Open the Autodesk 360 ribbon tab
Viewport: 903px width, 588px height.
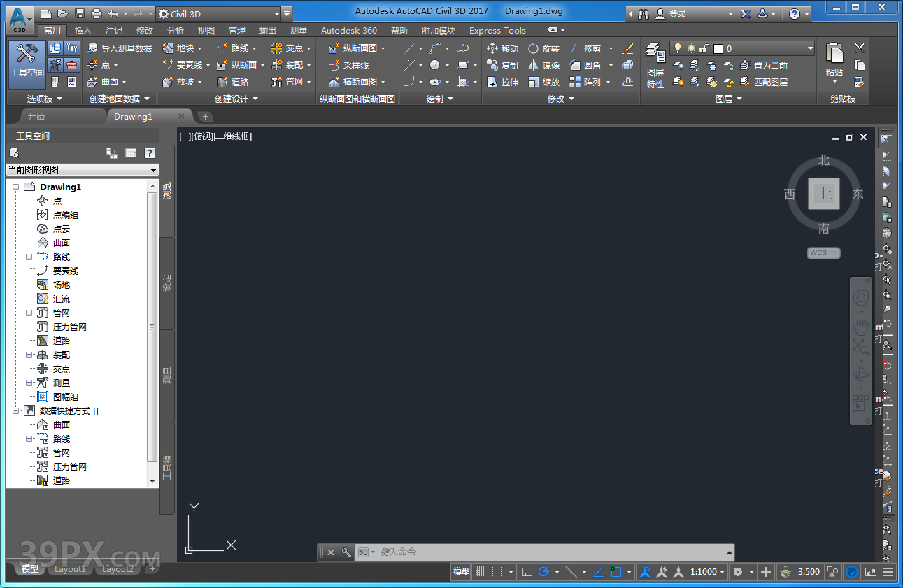[348, 30]
